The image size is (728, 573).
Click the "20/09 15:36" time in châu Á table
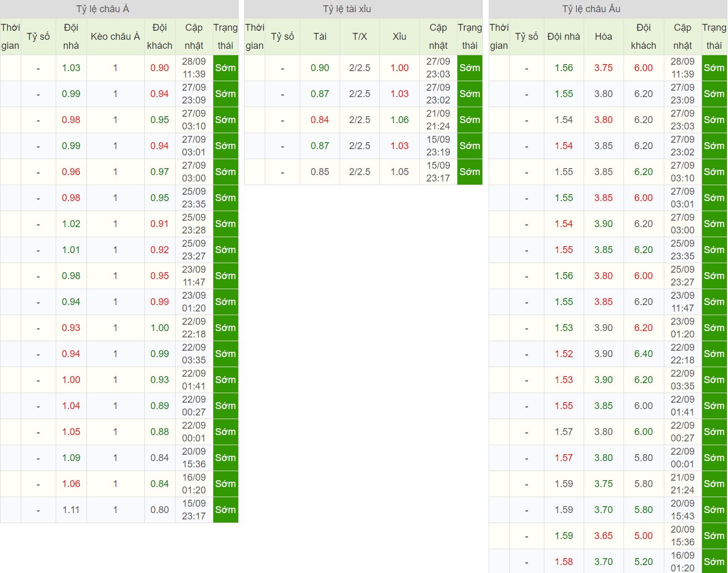tap(194, 458)
